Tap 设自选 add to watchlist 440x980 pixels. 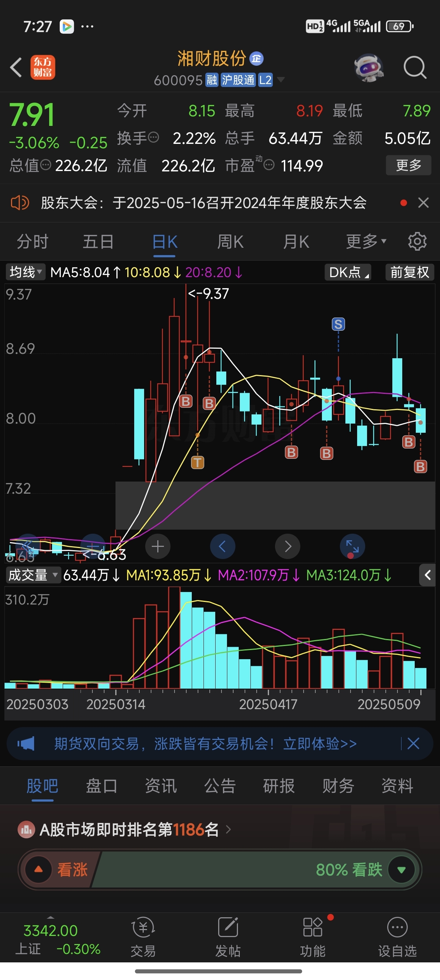[x=397, y=937]
